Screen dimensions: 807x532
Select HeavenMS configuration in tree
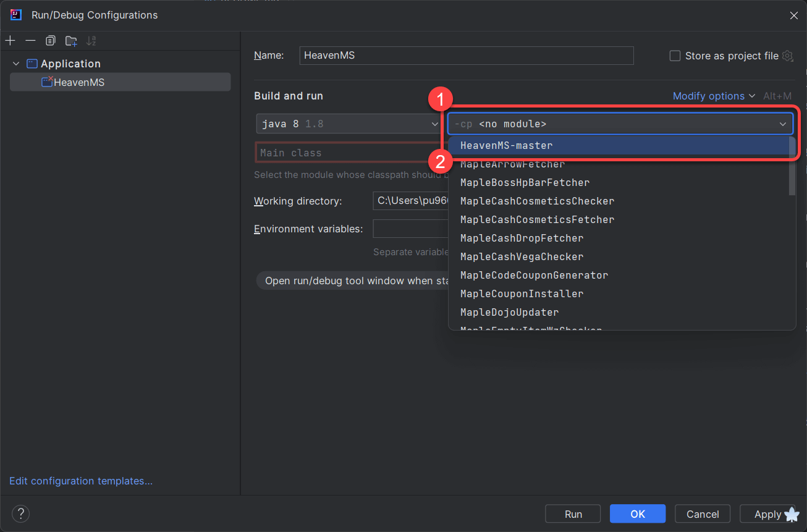[120, 82]
